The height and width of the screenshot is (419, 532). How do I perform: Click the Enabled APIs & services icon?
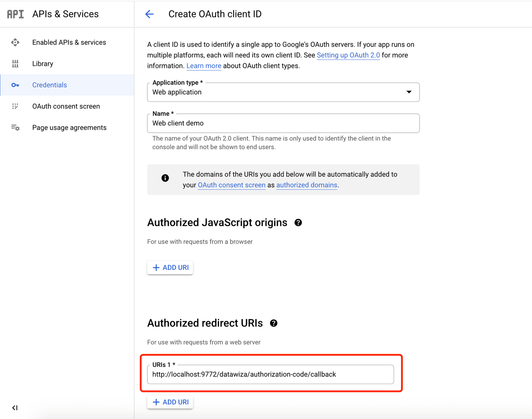(15, 42)
